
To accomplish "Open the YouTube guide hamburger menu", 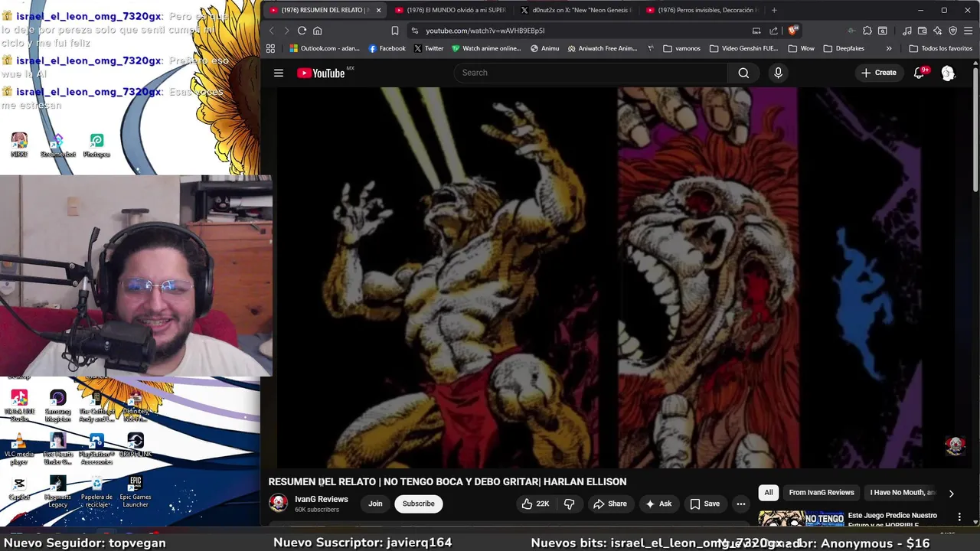I will (x=279, y=73).
